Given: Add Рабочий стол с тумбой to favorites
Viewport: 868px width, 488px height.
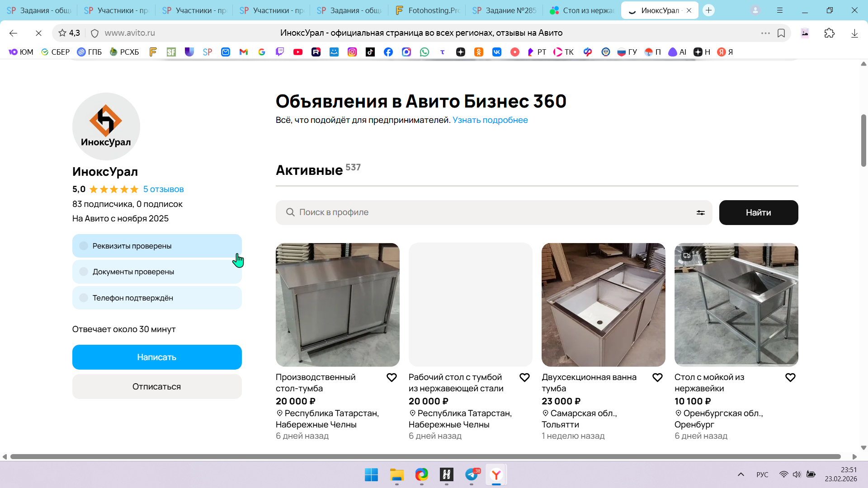Looking at the screenshot, I should [x=524, y=377].
